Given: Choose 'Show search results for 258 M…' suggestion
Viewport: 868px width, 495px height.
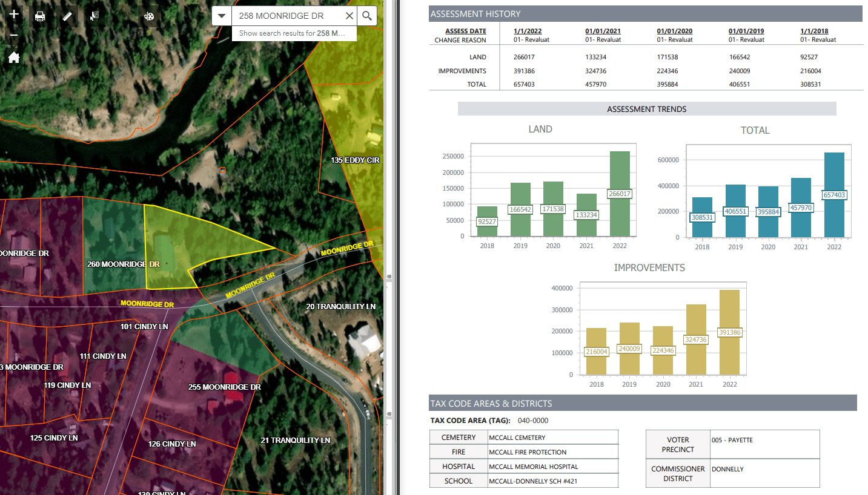Looking at the screenshot, I should coord(294,33).
